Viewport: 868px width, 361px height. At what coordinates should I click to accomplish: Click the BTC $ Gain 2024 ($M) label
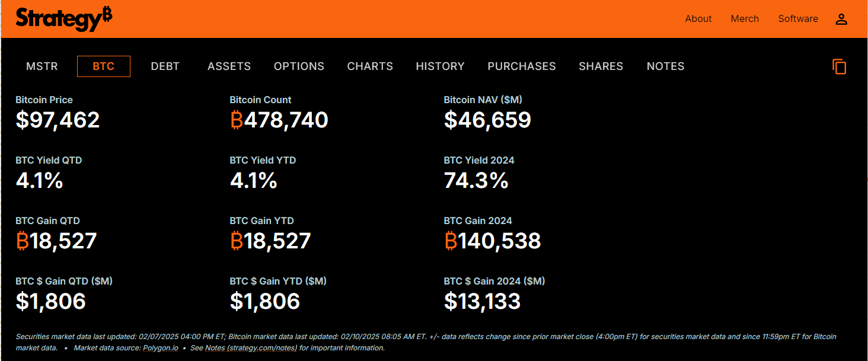pos(494,281)
